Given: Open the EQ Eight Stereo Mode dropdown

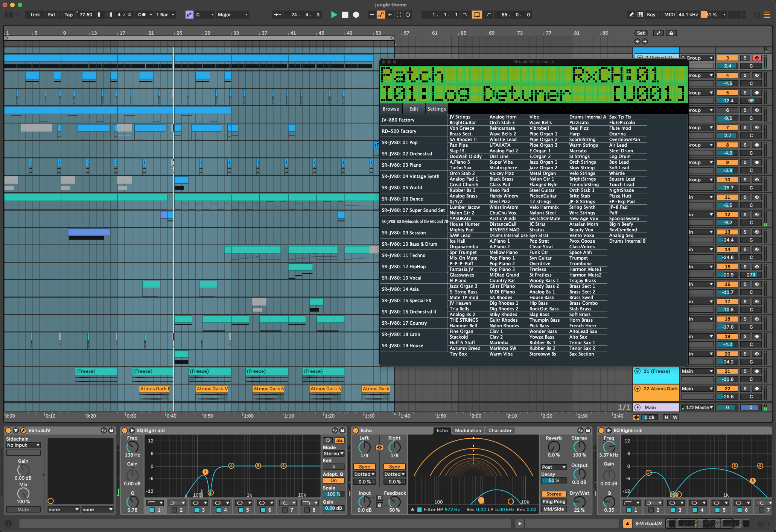Looking at the screenshot, I should [333, 454].
